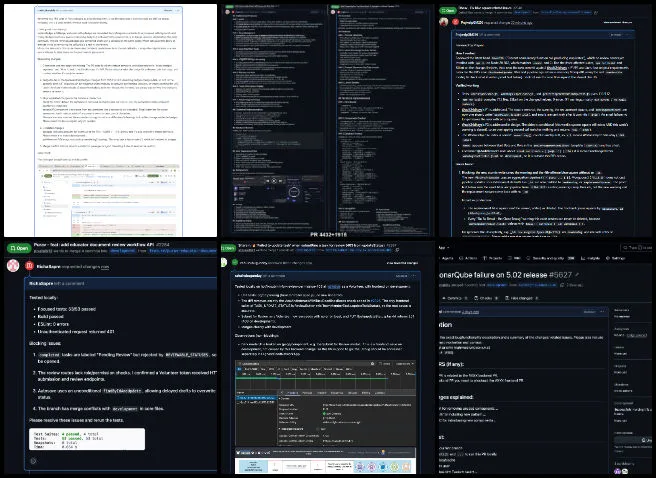The width and height of the screenshot is (656, 478).
Task: Click copy branch icon in bottom-middle PR header
Action: pyautogui.click(x=397, y=250)
